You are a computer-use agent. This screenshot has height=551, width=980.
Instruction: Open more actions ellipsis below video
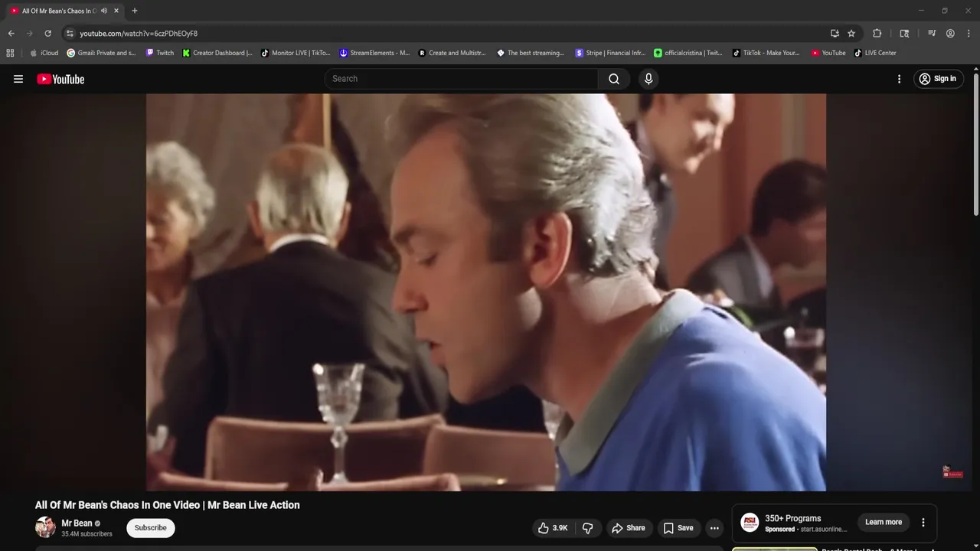pos(714,528)
